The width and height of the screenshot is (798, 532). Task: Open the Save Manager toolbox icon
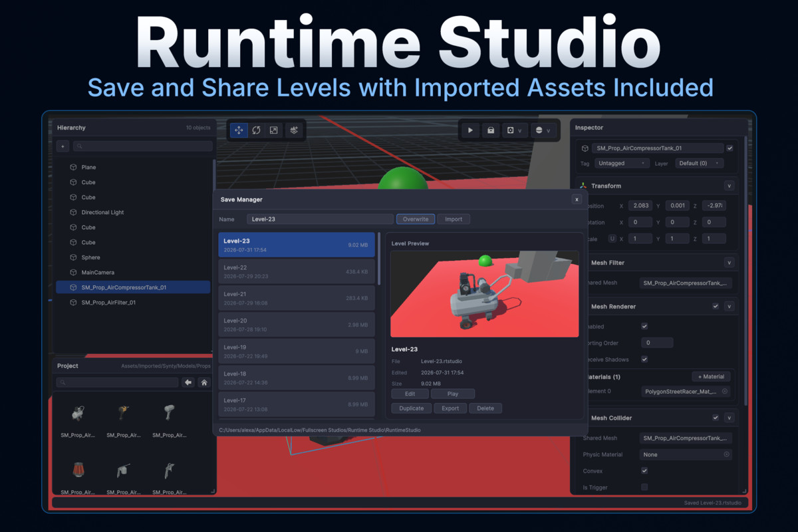pyautogui.click(x=491, y=130)
